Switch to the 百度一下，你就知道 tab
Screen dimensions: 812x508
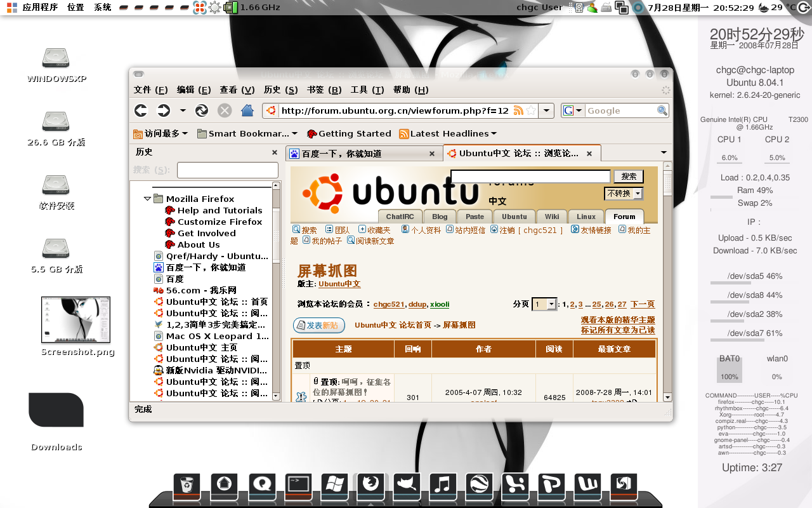point(363,154)
